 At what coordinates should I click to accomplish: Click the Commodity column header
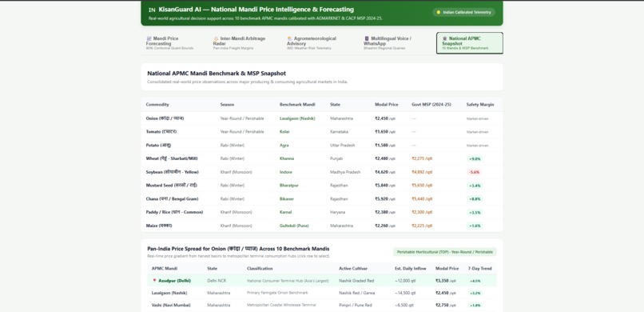click(x=157, y=105)
